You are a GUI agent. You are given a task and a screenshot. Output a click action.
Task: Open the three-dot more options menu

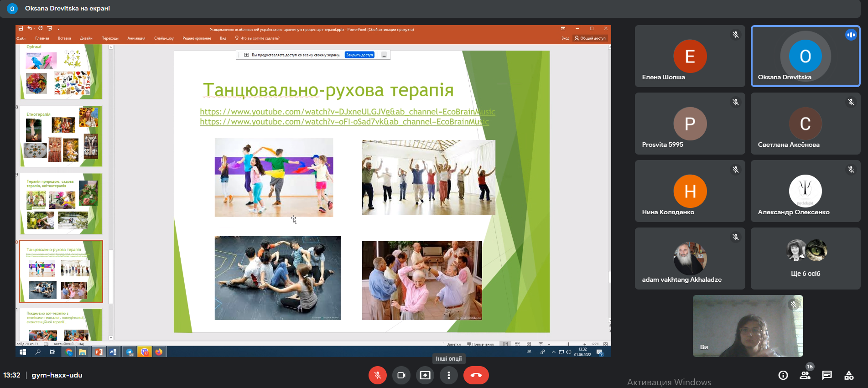[x=449, y=375]
